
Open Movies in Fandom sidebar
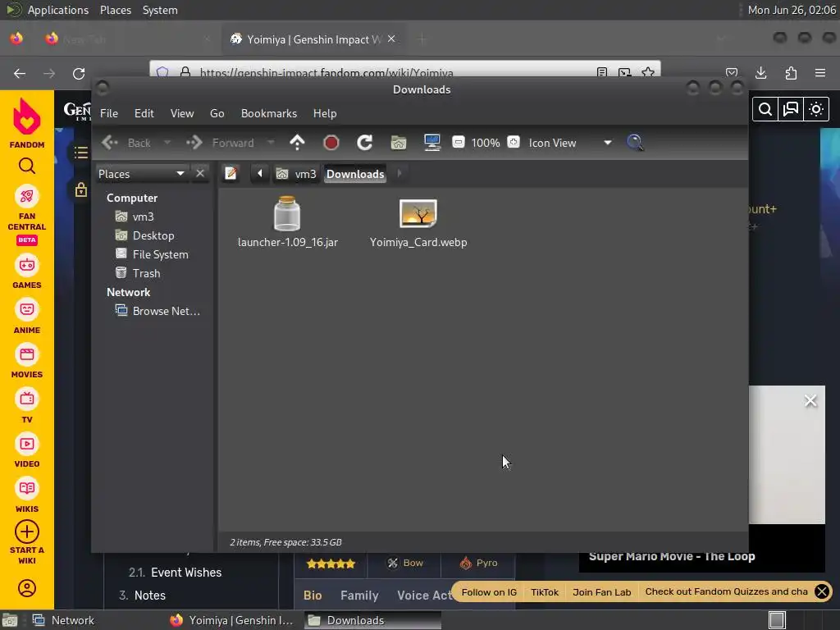pos(27,362)
